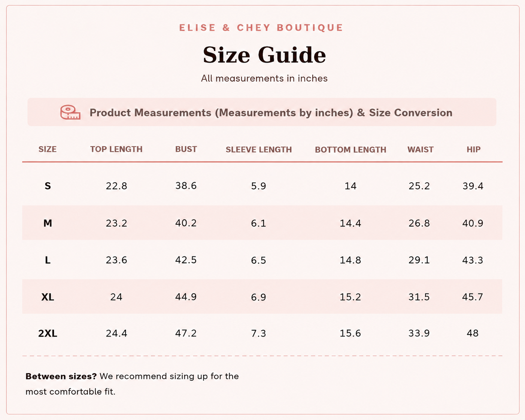
Task: Select the SIZE column header
Action: pyautogui.click(x=48, y=149)
